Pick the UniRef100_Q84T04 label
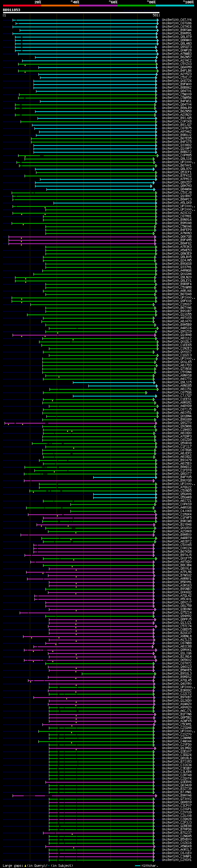This screenshot has width=197, height=868. coord(177,104)
